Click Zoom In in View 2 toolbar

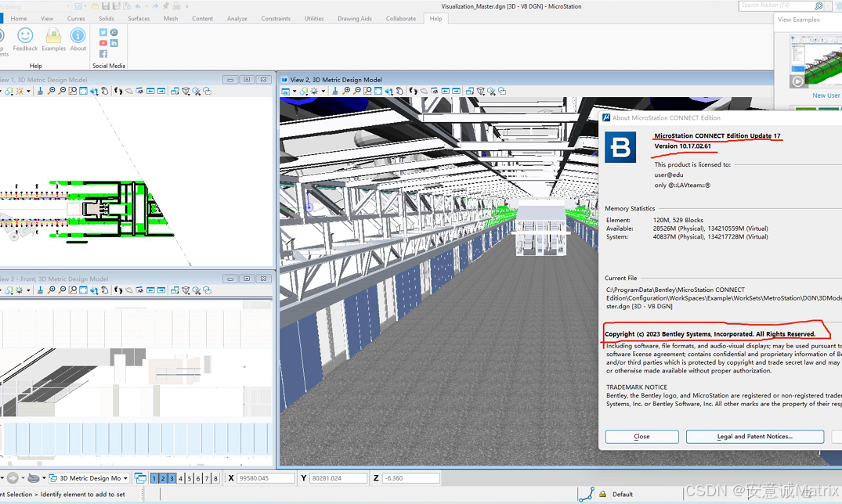tap(346, 92)
